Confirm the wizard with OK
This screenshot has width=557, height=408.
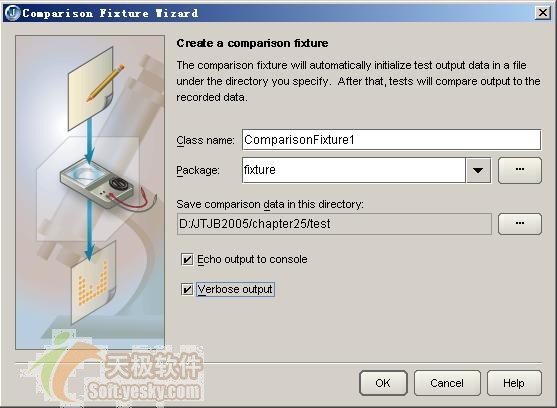pyautogui.click(x=383, y=383)
